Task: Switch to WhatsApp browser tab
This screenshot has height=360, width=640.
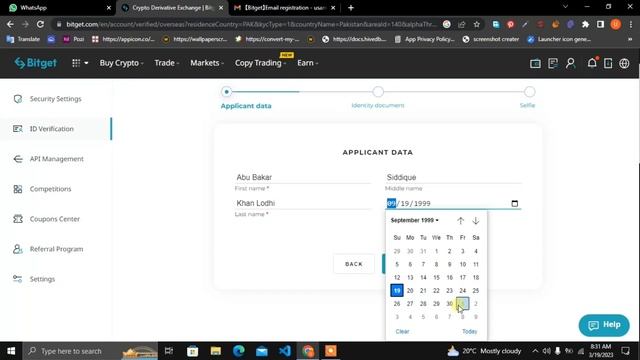Action: pos(59,8)
